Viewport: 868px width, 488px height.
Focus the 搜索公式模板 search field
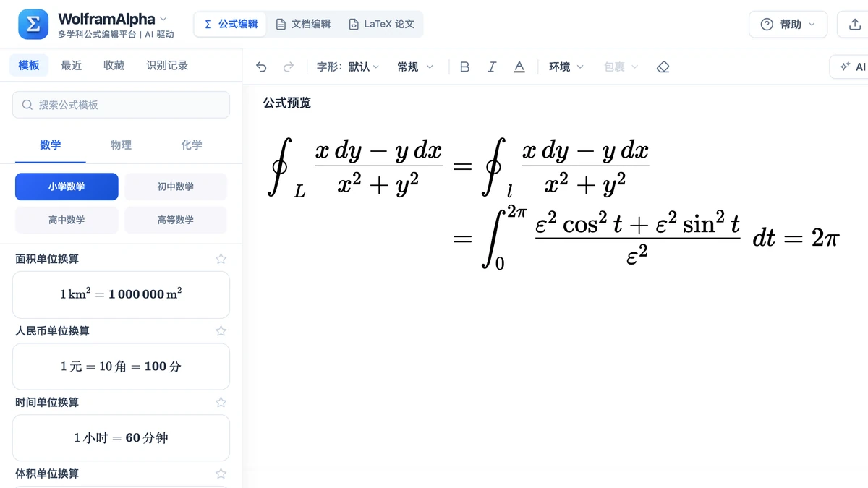(121, 105)
